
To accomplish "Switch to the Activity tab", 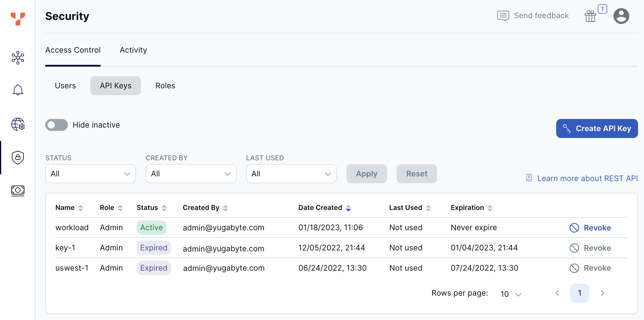I will click(133, 50).
